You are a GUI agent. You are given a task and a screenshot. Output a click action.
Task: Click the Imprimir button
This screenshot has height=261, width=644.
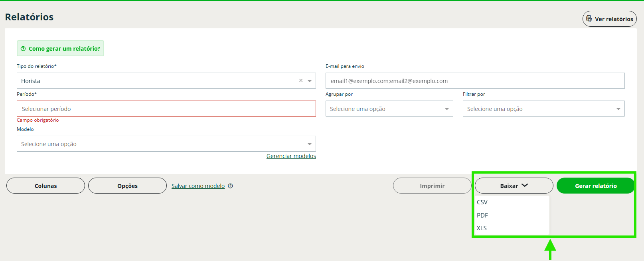(x=432, y=186)
